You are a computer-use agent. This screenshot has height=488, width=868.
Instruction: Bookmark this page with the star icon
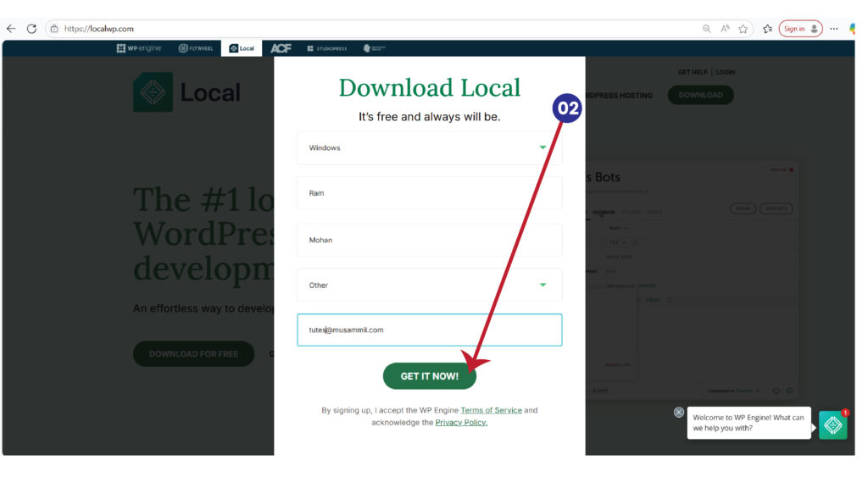coord(743,29)
